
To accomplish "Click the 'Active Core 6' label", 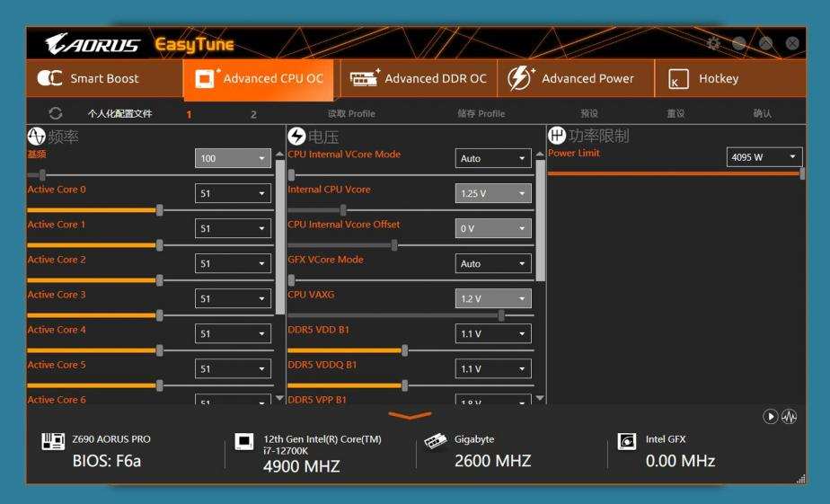I will coord(57,400).
